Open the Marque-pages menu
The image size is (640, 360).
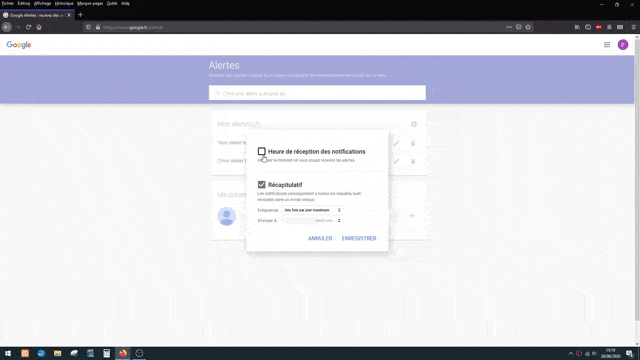(90, 3)
